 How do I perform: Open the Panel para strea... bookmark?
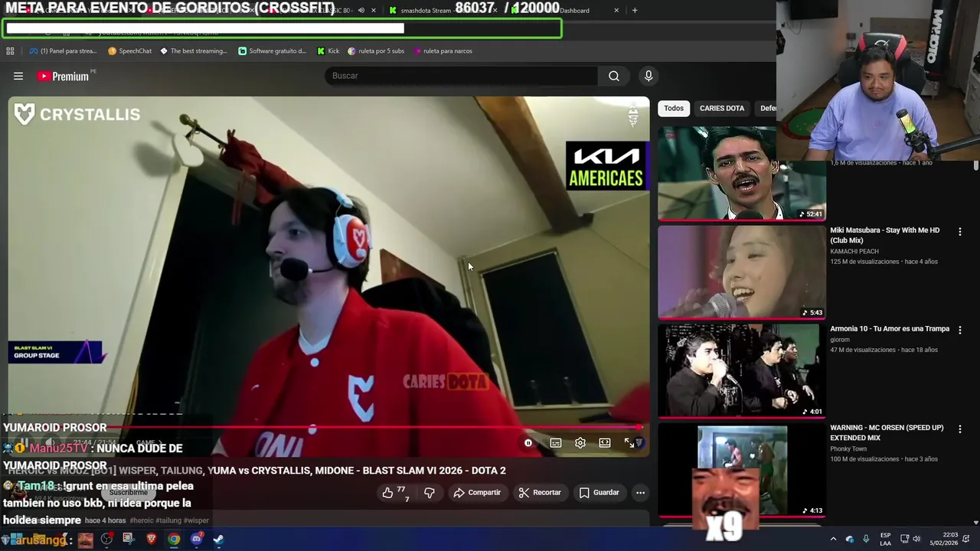coord(63,51)
